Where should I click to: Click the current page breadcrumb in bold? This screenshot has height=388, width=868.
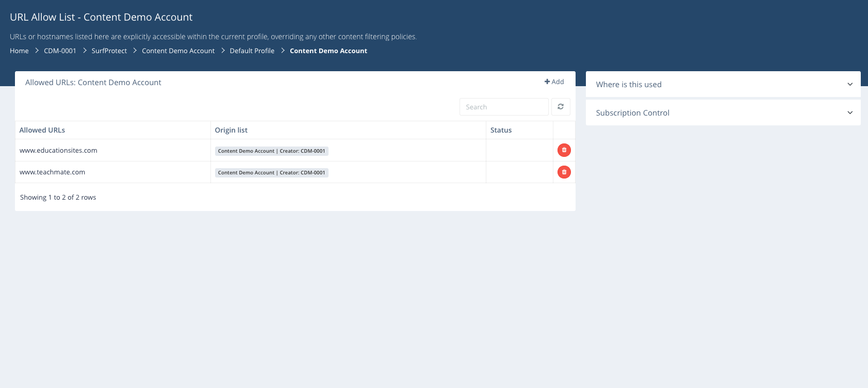pyautogui.click(x=328, y=51)
